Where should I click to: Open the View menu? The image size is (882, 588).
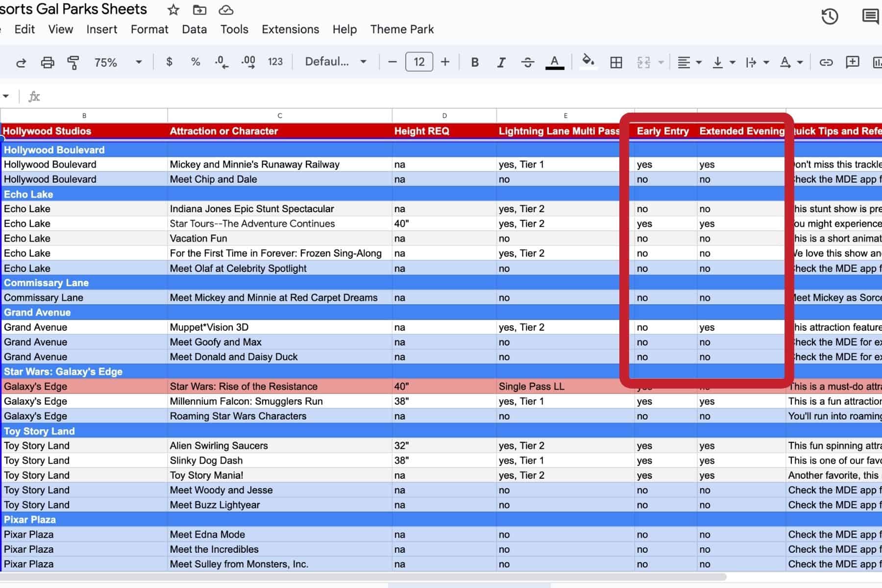61,29
